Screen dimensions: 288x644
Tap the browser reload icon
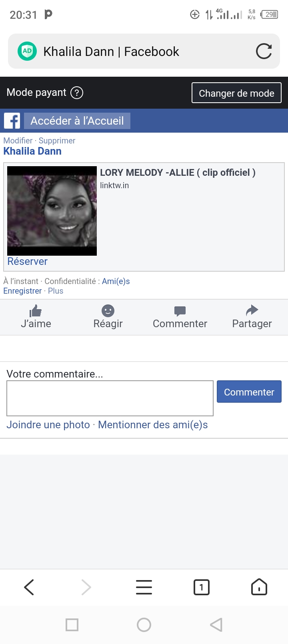point(264,52)
